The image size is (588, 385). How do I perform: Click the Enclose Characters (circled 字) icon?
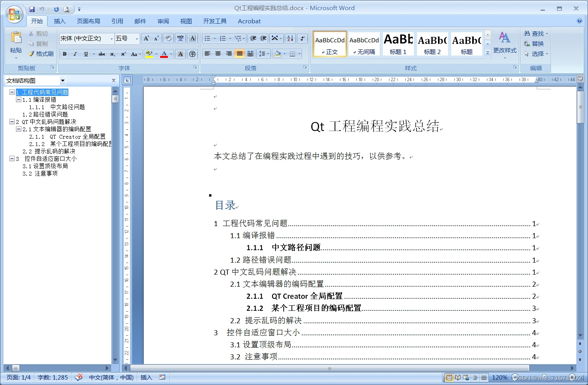pyautogui.click(x=192, y=54)
